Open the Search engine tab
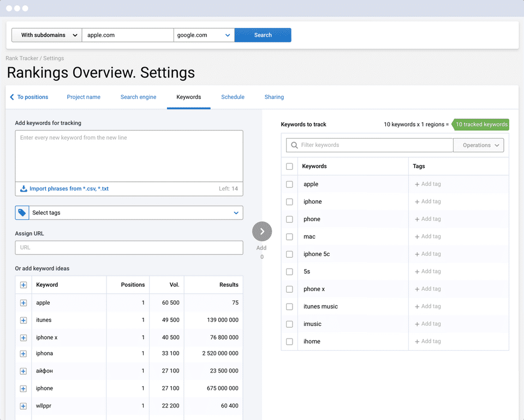This screenshot has width=524, height=420. pyautogui.click(x=138, y=97)
